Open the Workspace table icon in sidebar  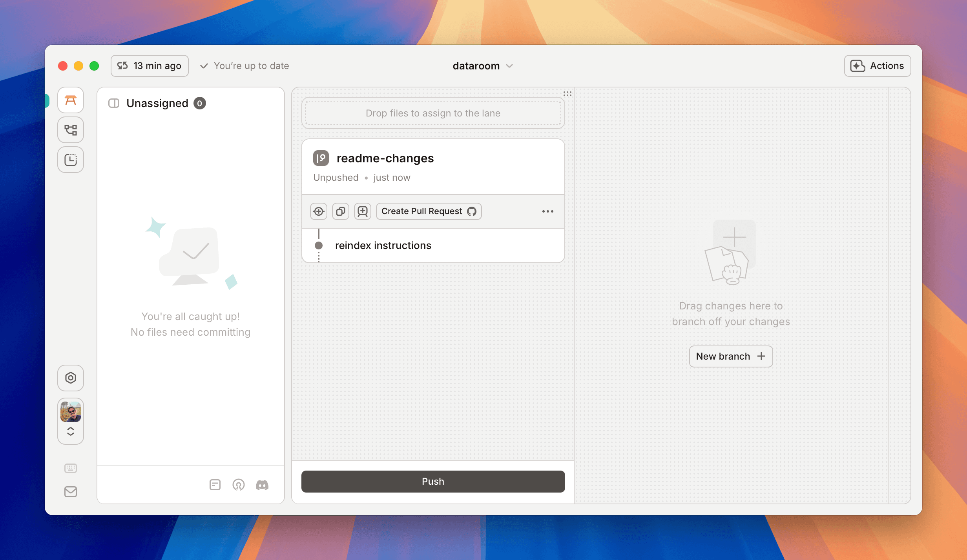click(71, 100)
